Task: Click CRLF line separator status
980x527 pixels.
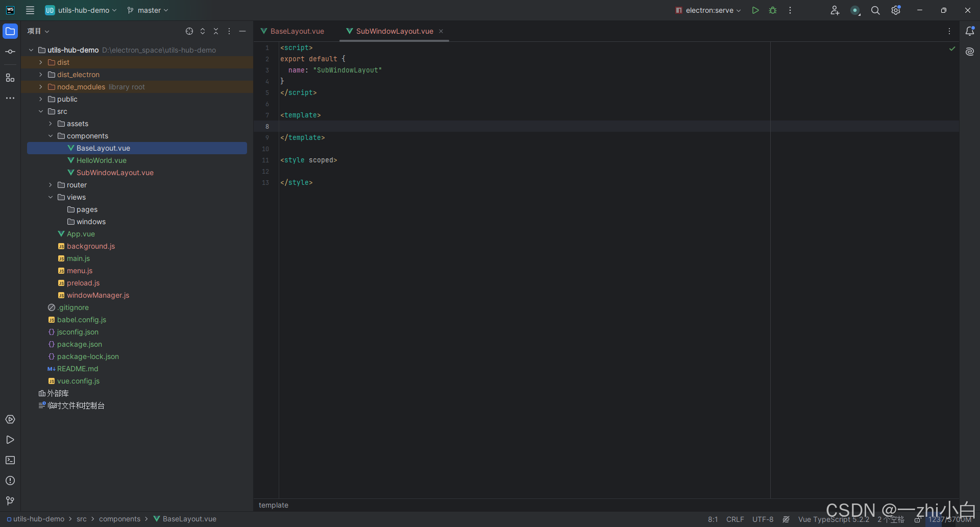Action: click(x=735, y=519)
